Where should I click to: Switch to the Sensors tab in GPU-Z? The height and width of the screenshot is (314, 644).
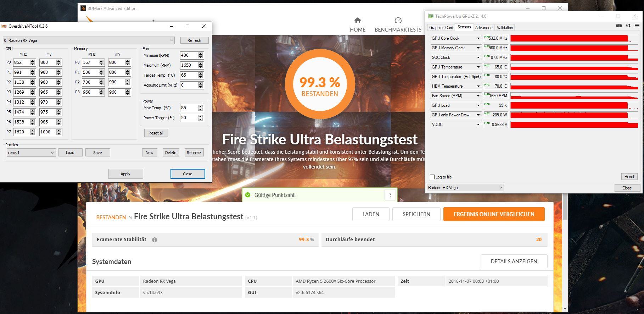[x=464, y=27]
